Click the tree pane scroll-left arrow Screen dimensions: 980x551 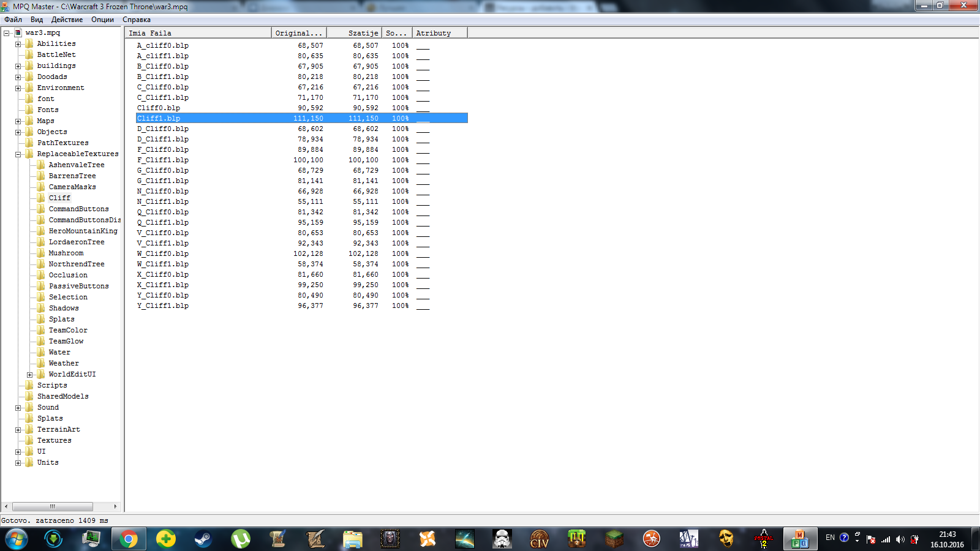tap(6, 506)
